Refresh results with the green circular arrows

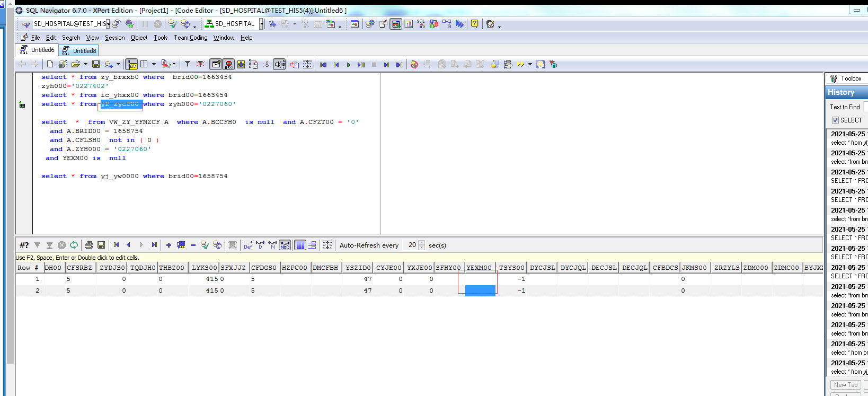pyautogui.click(x=74, y=245)
